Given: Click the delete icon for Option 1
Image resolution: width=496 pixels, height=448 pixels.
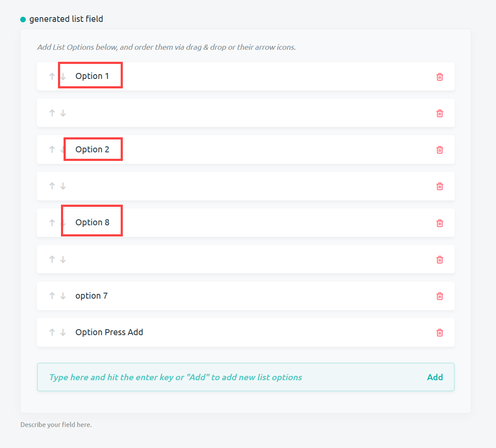Looking at the screenshot, I should (x=439, y=76).
